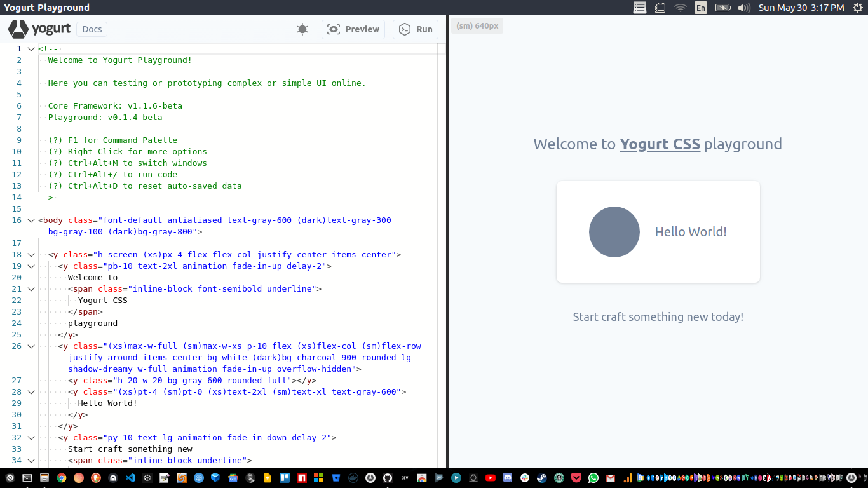Collapse the body element on line 16
The image size is (868, 488).
pos(31,220)
